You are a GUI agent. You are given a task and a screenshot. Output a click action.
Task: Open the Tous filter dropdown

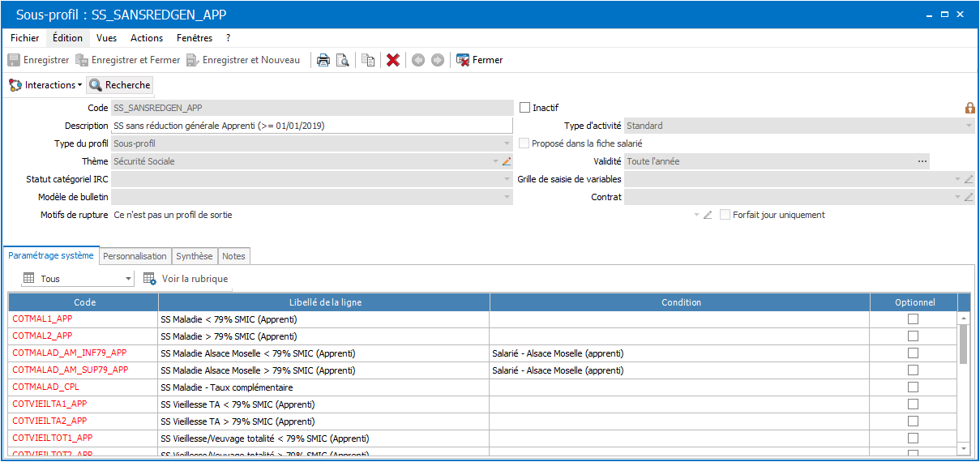129,279
